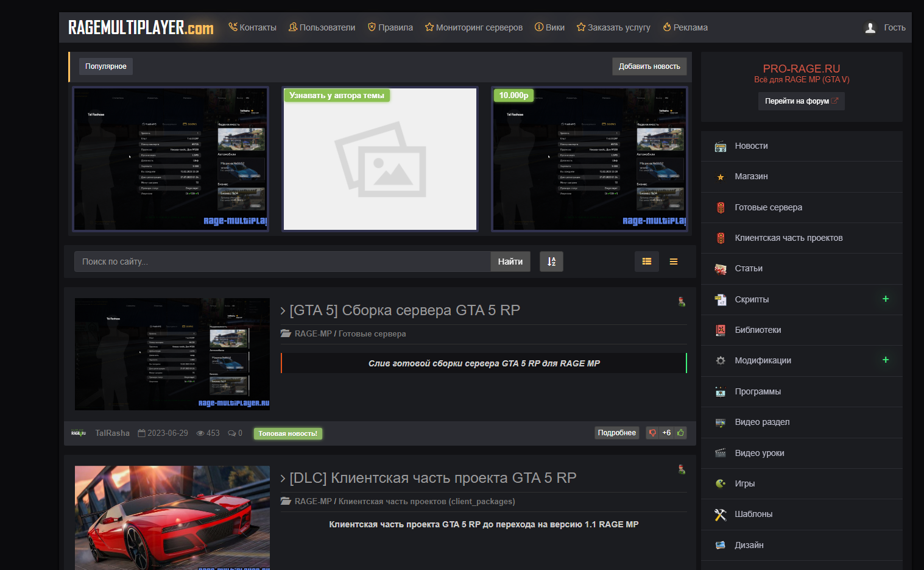Open the [DLC] Клиентская часть проекта GTA 5 RP title

click(x=433, y=478)
